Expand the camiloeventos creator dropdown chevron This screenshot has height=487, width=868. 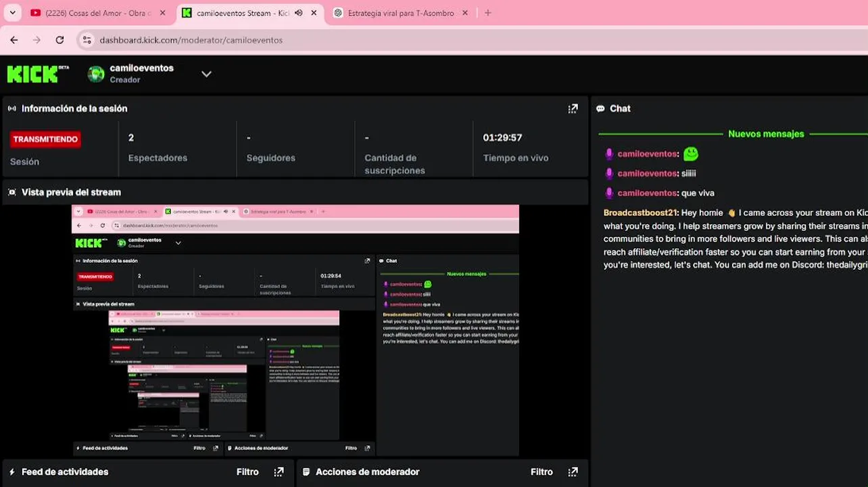206,74
